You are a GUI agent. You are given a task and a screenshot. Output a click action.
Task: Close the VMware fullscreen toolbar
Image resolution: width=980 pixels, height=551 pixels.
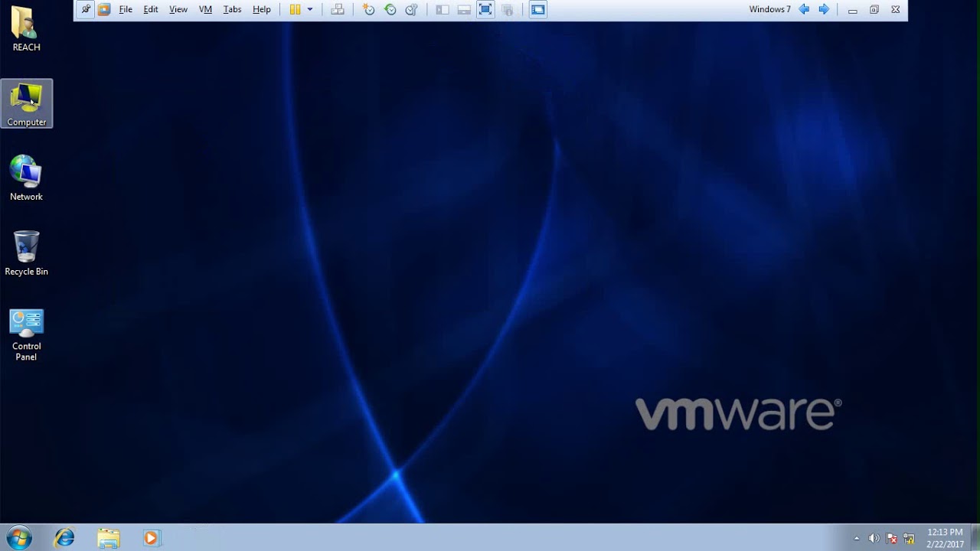[896, 10]
